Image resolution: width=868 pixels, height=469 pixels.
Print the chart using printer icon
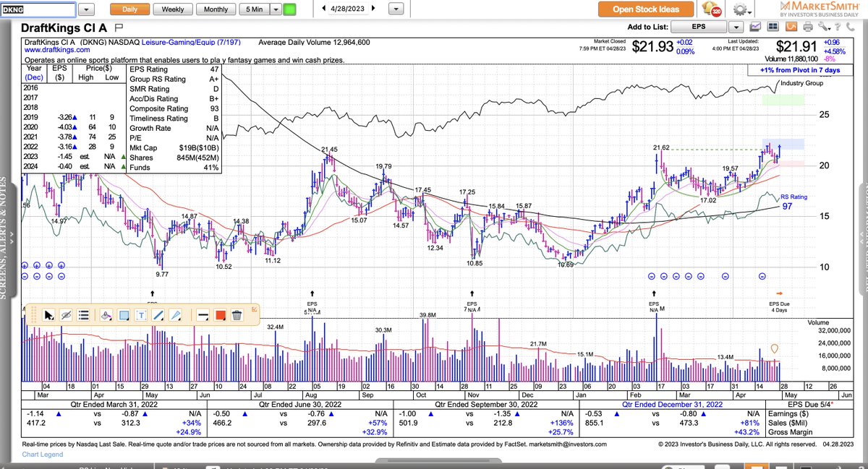click(808, 27)
